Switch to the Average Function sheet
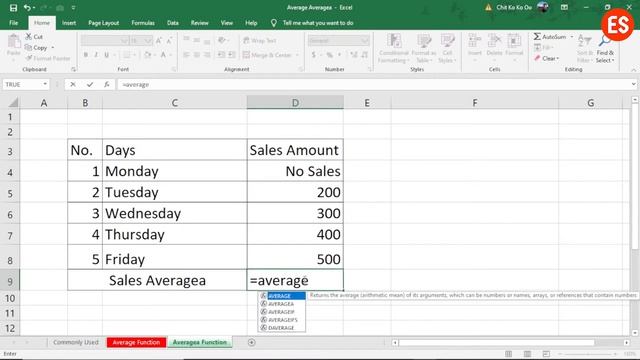 136,342
